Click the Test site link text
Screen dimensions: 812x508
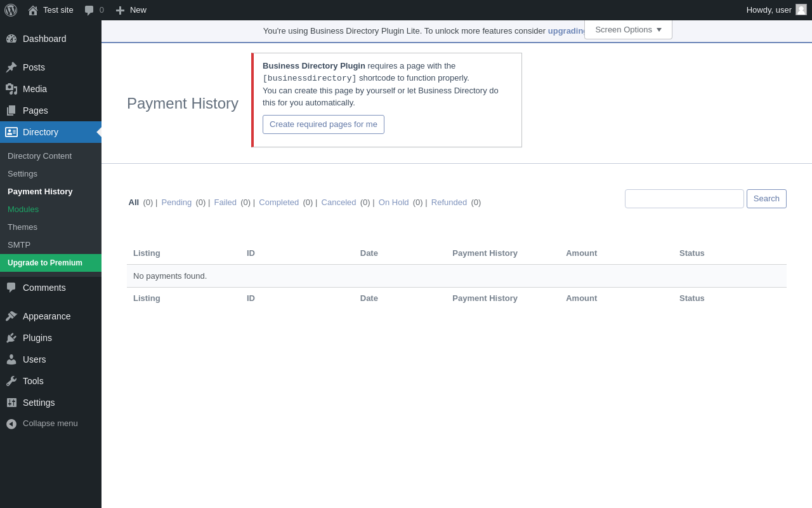[58, 10]
